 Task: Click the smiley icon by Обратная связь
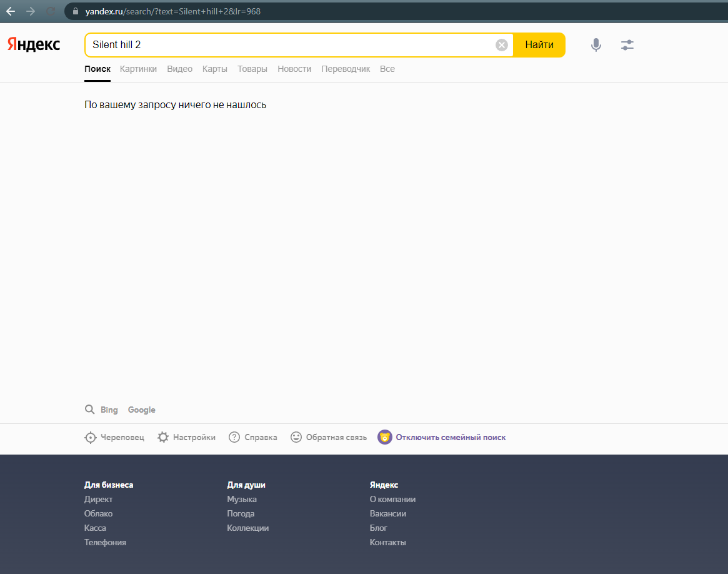[x=296, y=437]
